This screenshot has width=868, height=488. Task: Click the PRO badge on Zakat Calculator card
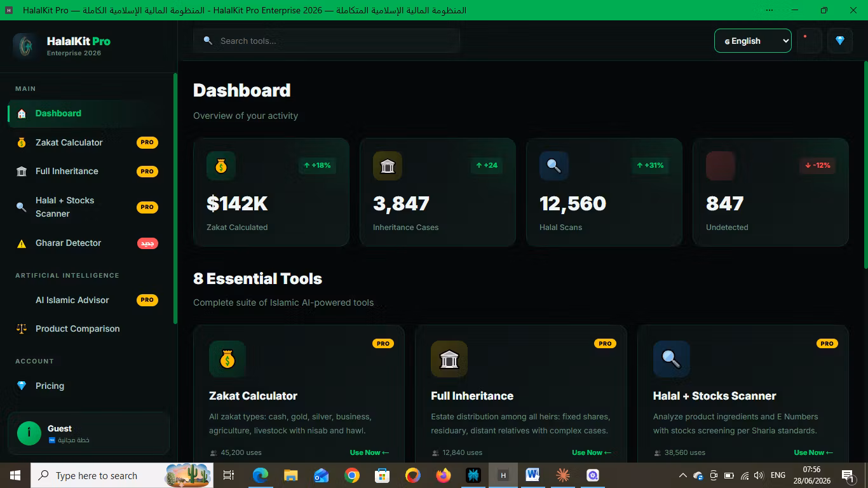[383, 344]
